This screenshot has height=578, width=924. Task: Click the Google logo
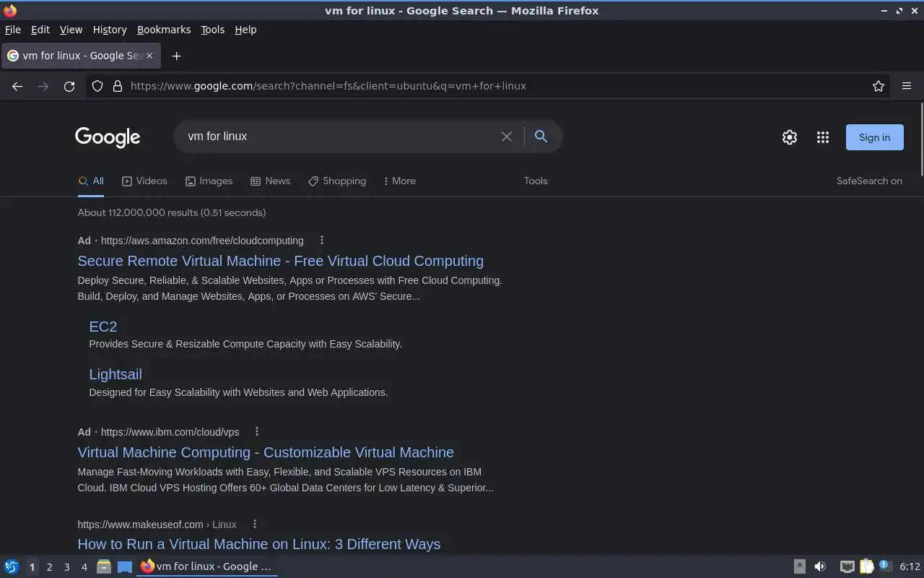[x=108, y=137]
